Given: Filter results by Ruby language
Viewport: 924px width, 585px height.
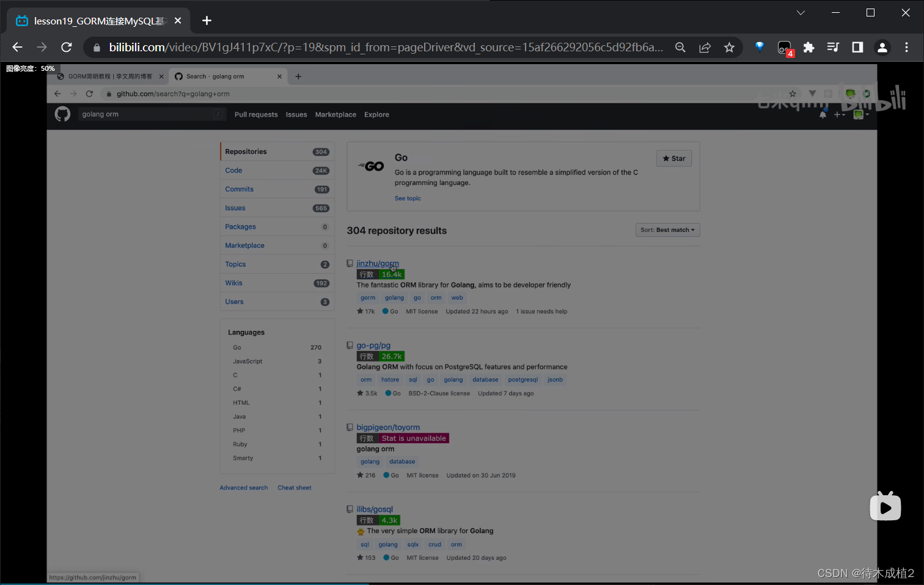Looking at the screenshot, I should tap(277, 445).
